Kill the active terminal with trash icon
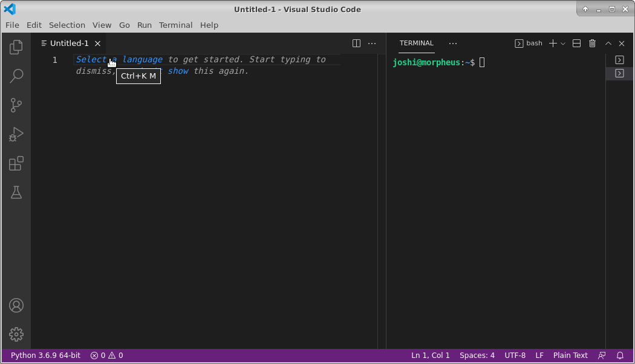The image size is (635, 364). pos(592,43)
